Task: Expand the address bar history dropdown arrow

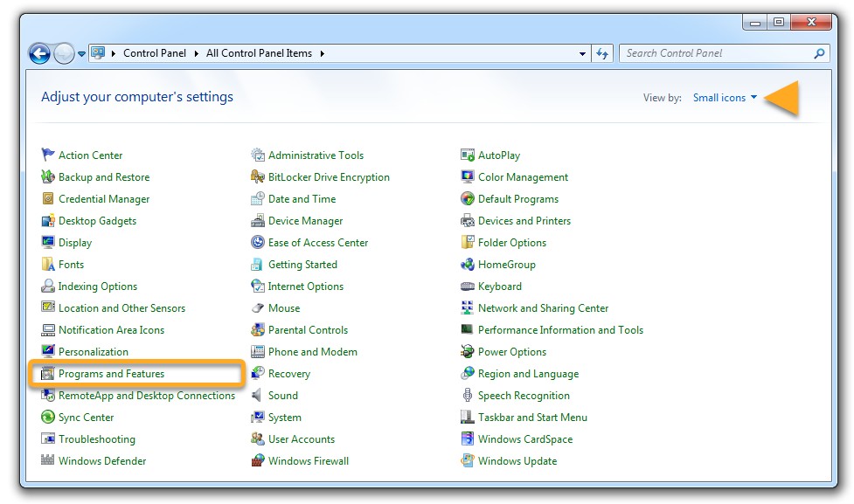Action: tap(583, 53)
